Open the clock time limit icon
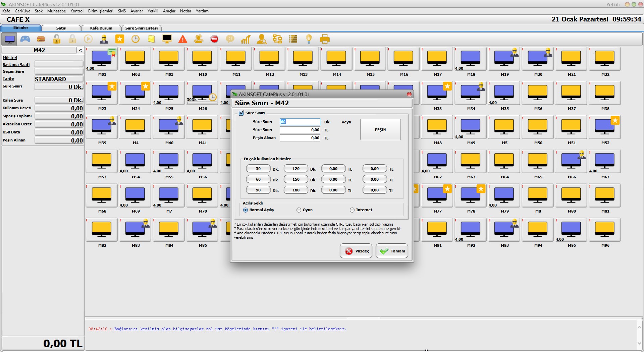Viewport: 644px width, 352px height. (x=136, y=39)
